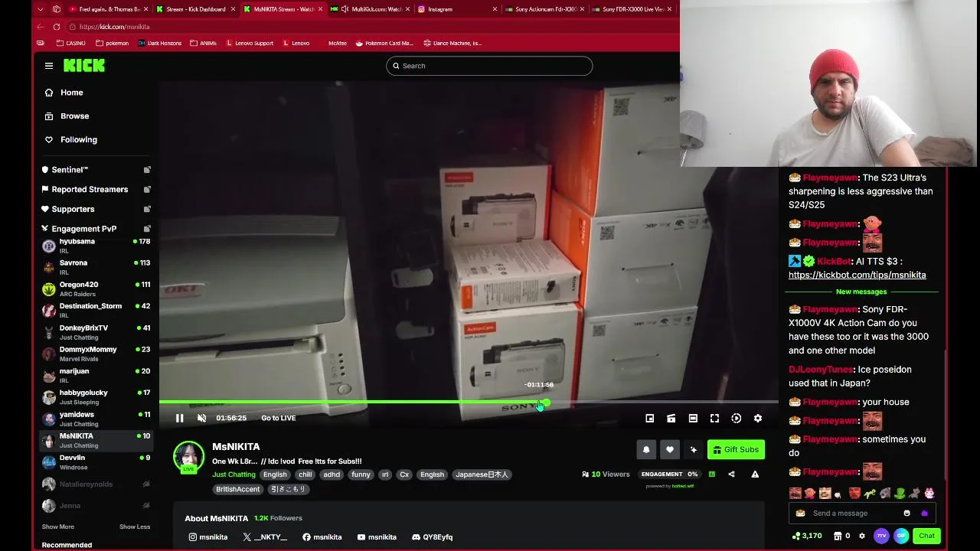Viewport: 980px width, 551px height.
Task: Focus the Kick search field
Action: click(x=489, y=66)
